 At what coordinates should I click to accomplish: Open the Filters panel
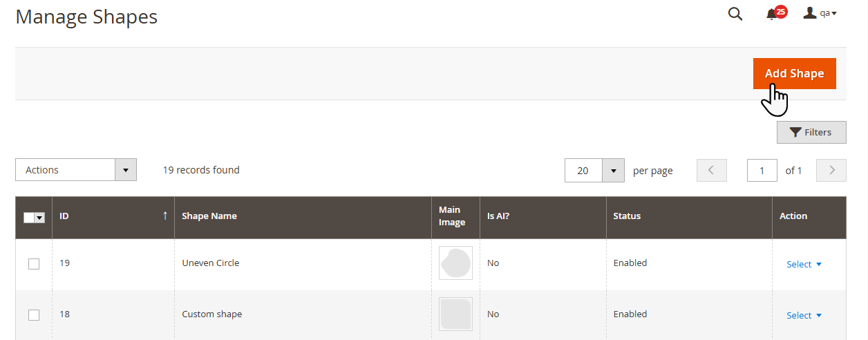click(x=811, y=132)
